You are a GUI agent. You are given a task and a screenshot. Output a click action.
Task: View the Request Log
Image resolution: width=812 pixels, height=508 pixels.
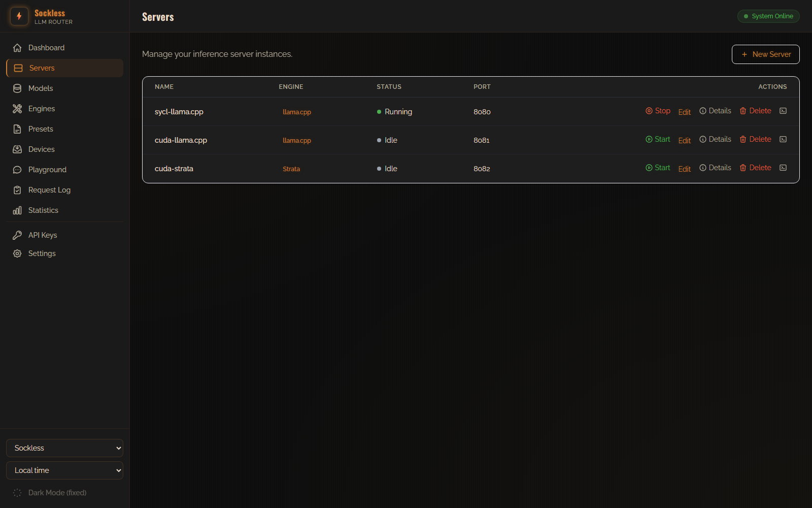64,190
